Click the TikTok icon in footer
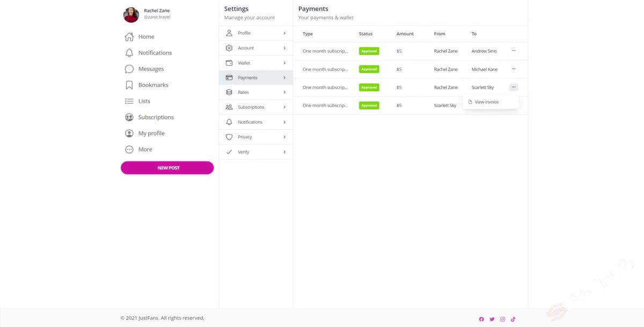The image size is (644, 327). (513, 319)
